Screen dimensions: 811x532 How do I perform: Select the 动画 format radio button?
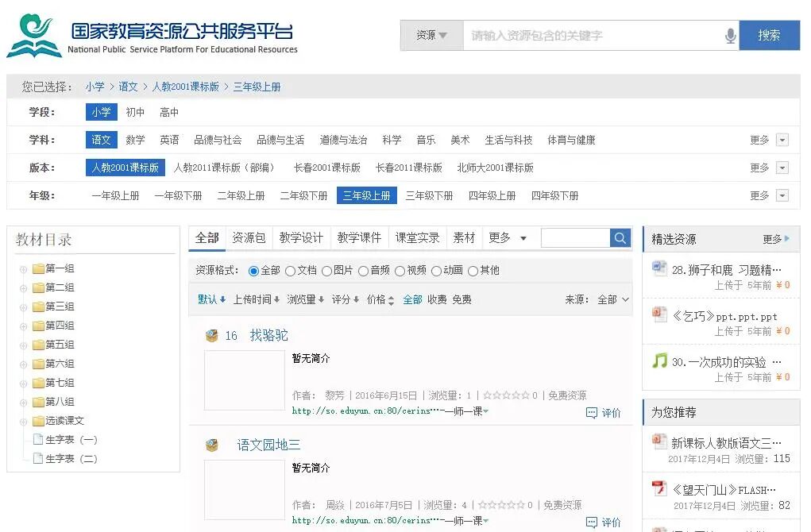[437, 271]
